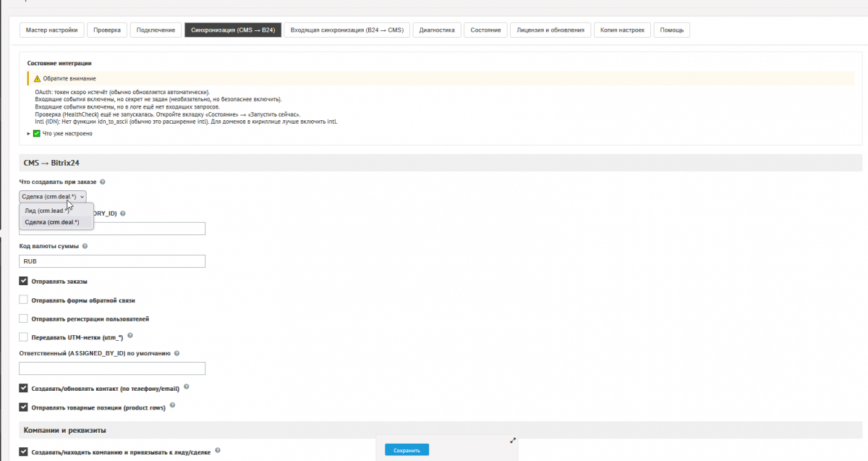The width and height of the screenshot is (868, 461).
Task: Click help icon next to "Создавать/обновлять контакт"
Action: coord(186,388)
